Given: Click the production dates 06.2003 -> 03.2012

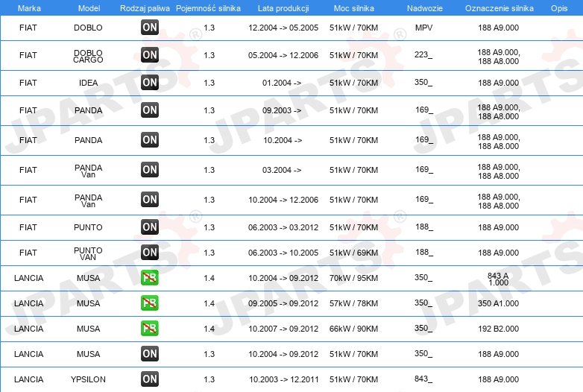Looking at the screenshot, I should (283, 227).
